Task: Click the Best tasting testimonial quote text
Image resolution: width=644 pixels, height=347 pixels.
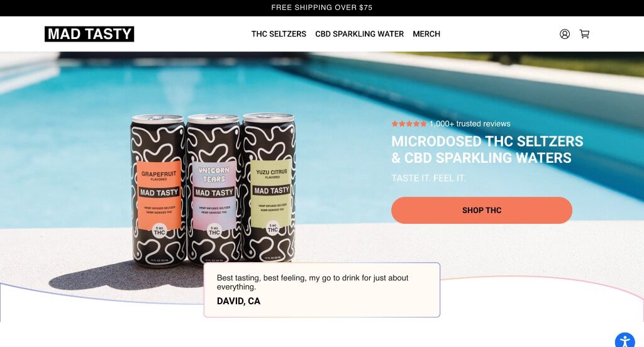Action: pyautogui.click(x=313, y=282)
